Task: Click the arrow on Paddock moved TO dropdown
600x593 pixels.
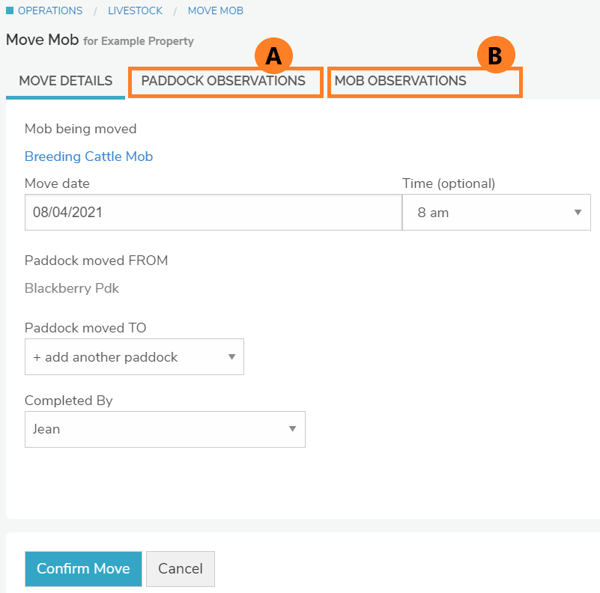Action: tap(231, 357)
